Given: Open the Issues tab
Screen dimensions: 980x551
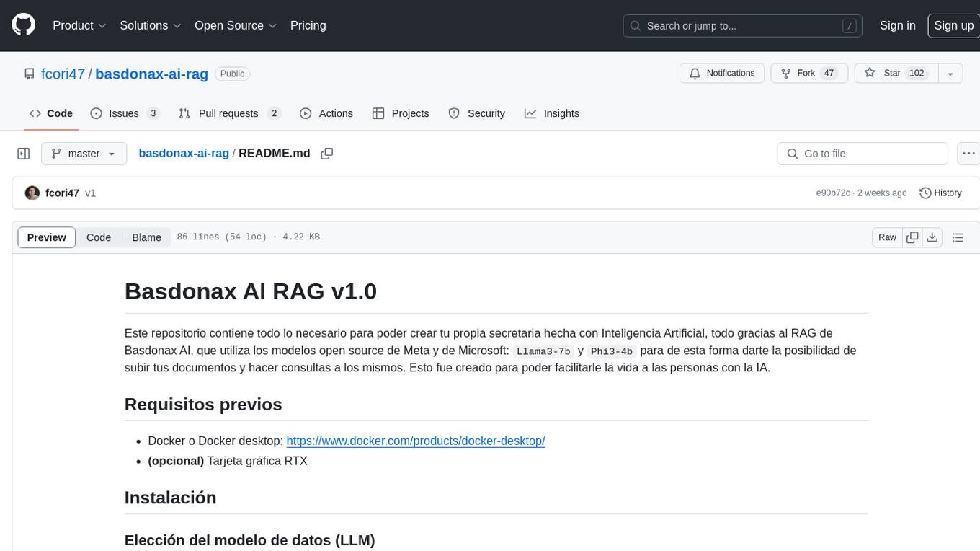Looking at the screenshot, I should click(x=125, y=113).
